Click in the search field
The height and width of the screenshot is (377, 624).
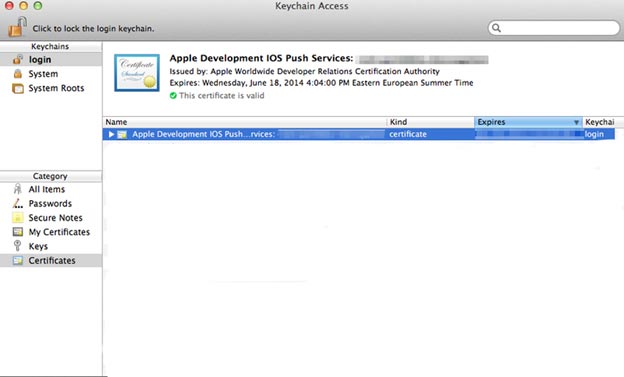[554, 28]
